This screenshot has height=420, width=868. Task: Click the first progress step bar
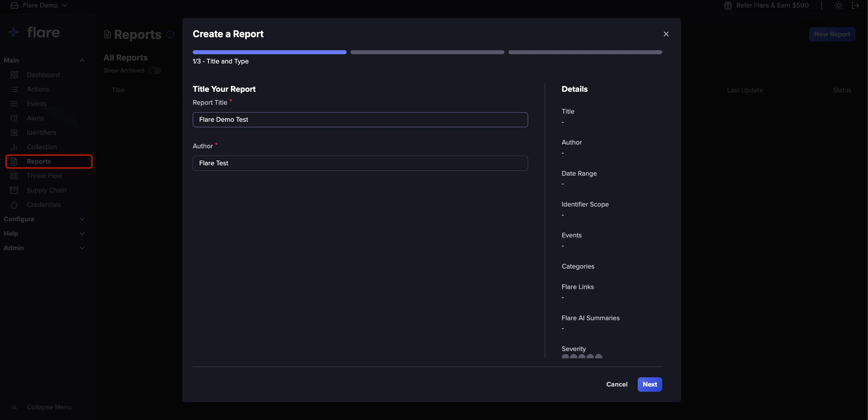(x=269, y=52)
